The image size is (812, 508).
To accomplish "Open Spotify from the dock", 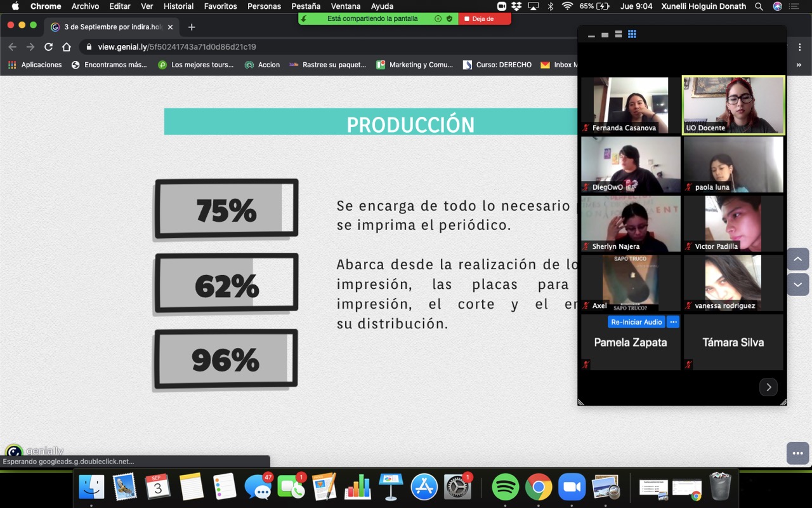I will point(505,487).
